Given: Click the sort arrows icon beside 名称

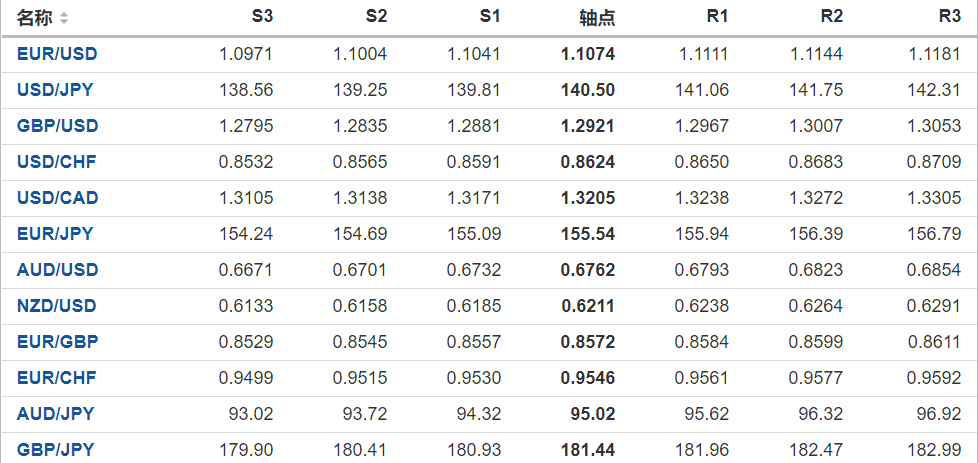Looking at the screenshot, I should (x=65, y=18).
